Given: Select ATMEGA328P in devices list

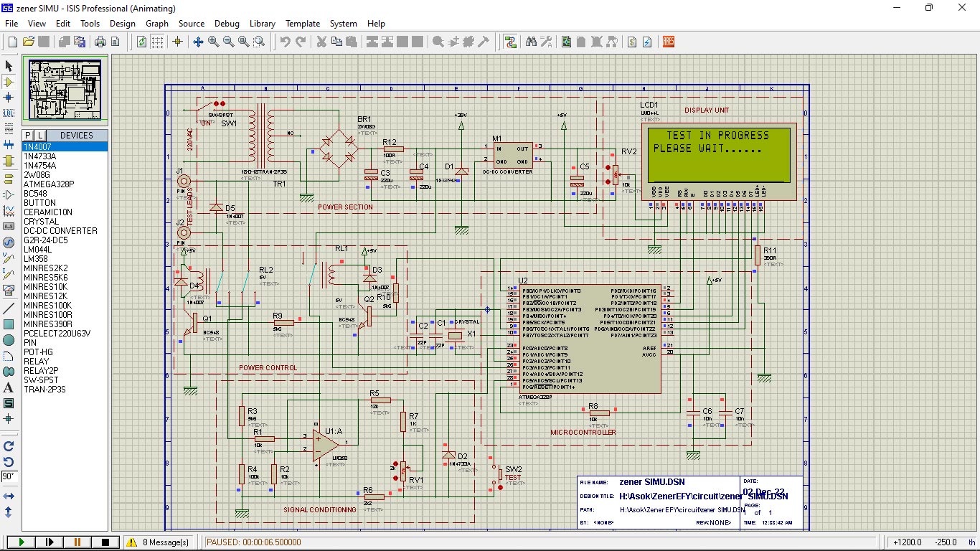Looking at the screenshot, I should click(x=49, y=184).
